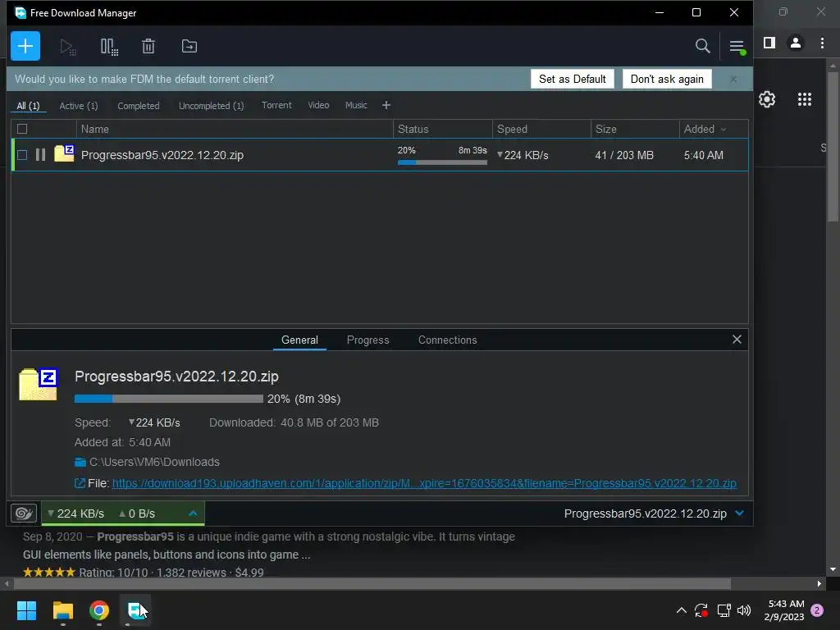Click the Free Download Manager taskbar icon
The width and height of the screenshot is (840, 630).
(135, 610)
